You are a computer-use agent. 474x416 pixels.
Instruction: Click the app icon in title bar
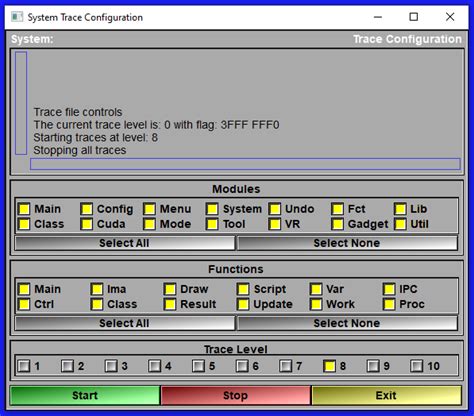[x=17, y=17]
